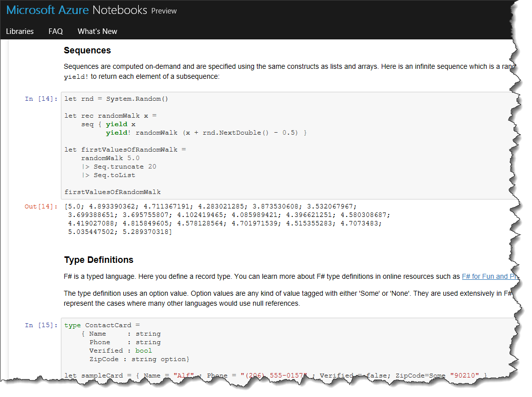The image size is (532, 397).
Task: Open the Libraries menu item
Action: pyautogui.click(x=19, y=31)
